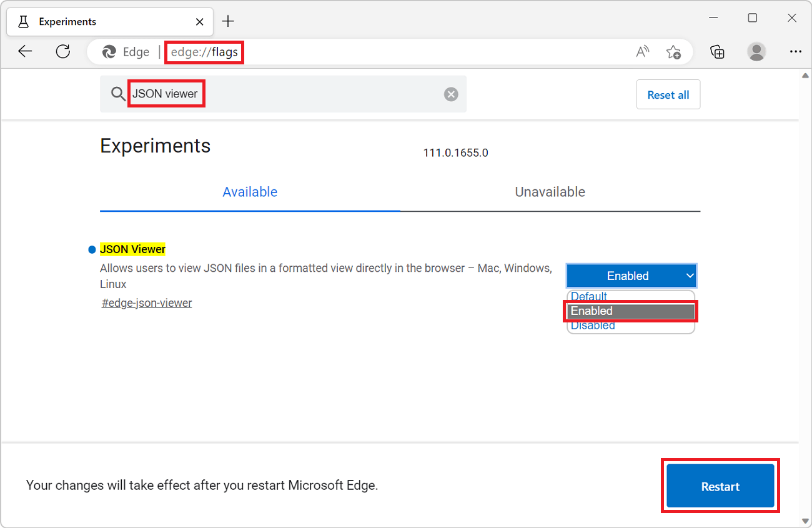Viewport: 812px width, 528px height.
Task: Add this page to favorites
Action: pos(674,52)
